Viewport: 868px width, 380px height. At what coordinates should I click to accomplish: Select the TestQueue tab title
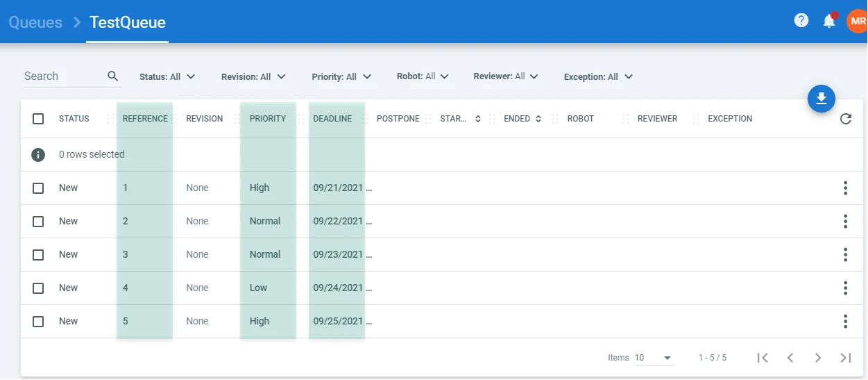tap(128, 22)
